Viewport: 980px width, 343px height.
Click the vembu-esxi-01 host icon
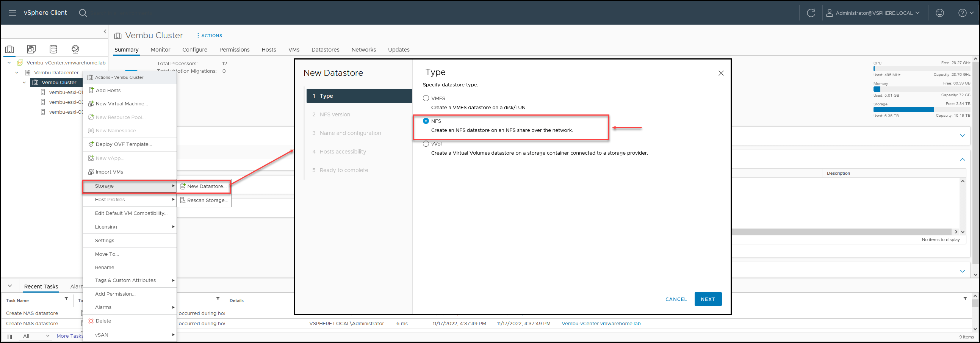[x=43, y=92]
